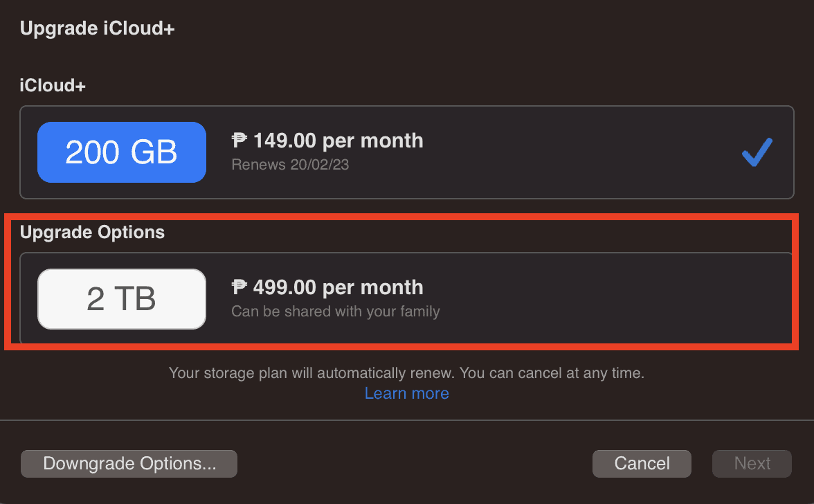Click the automatic renewal notice text
The height and width of the screenshot is (504, 814).
[311, 374]
